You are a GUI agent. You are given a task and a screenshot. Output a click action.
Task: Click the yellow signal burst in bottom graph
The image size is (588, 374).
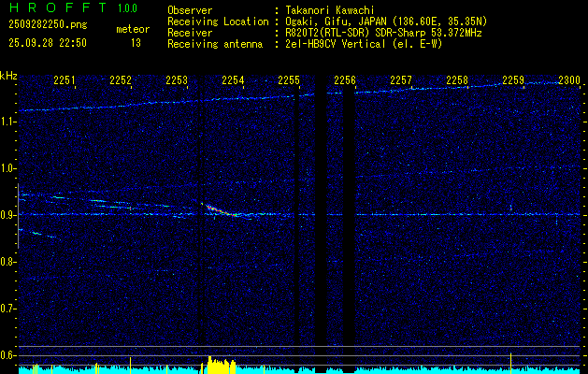click(222, 365)
